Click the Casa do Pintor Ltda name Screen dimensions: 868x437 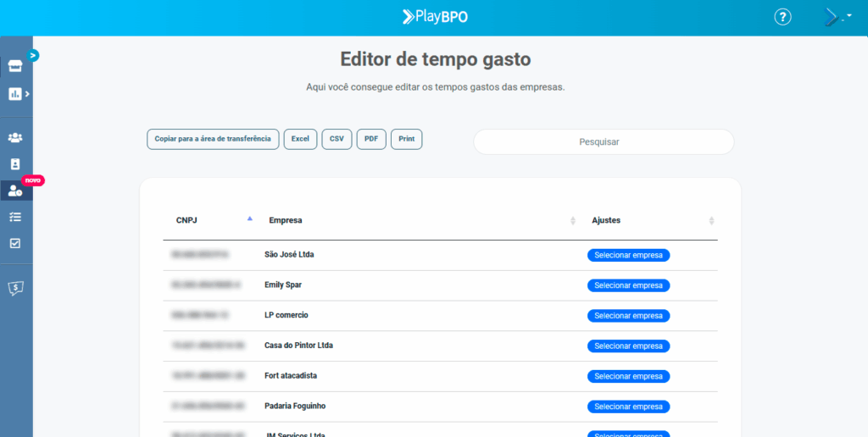(298, 346)
